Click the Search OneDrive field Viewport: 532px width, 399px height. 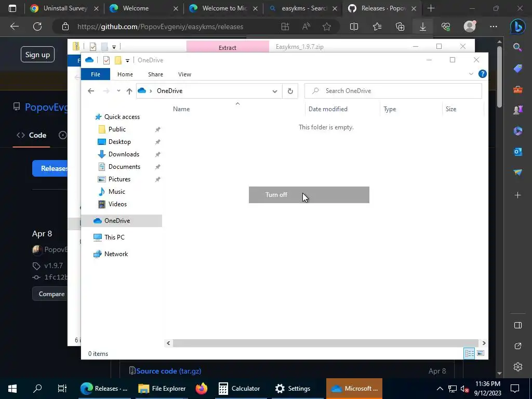click(x=393, y=91)
